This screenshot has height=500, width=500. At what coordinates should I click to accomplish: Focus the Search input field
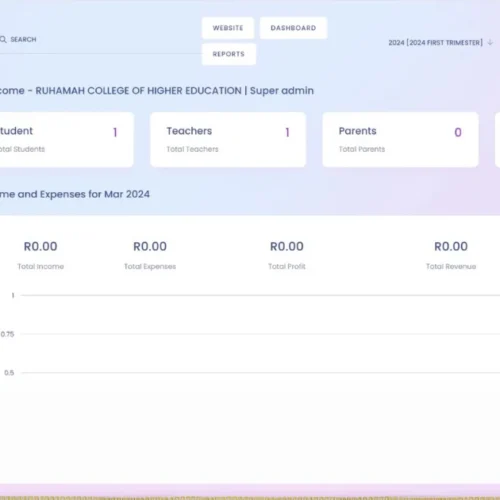100,40
